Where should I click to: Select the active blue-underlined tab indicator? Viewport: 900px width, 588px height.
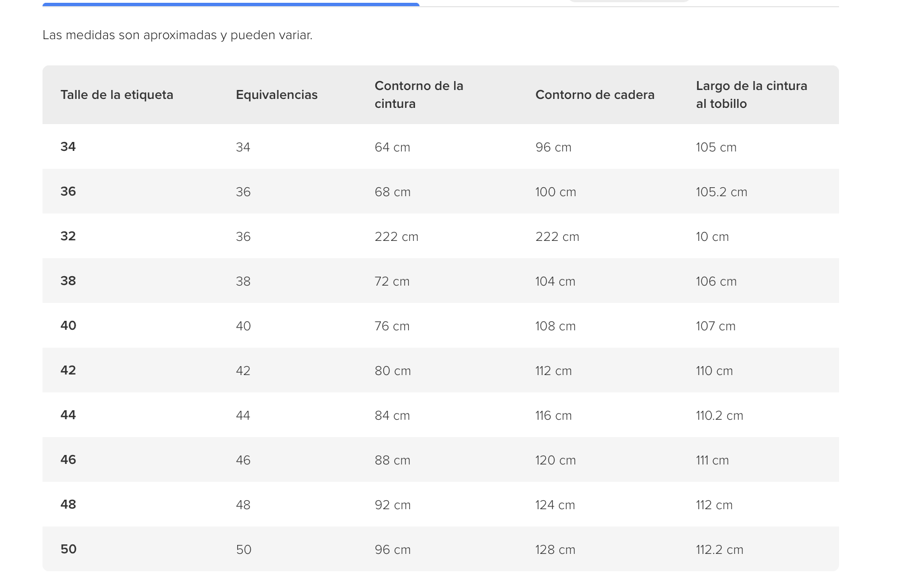231,4
